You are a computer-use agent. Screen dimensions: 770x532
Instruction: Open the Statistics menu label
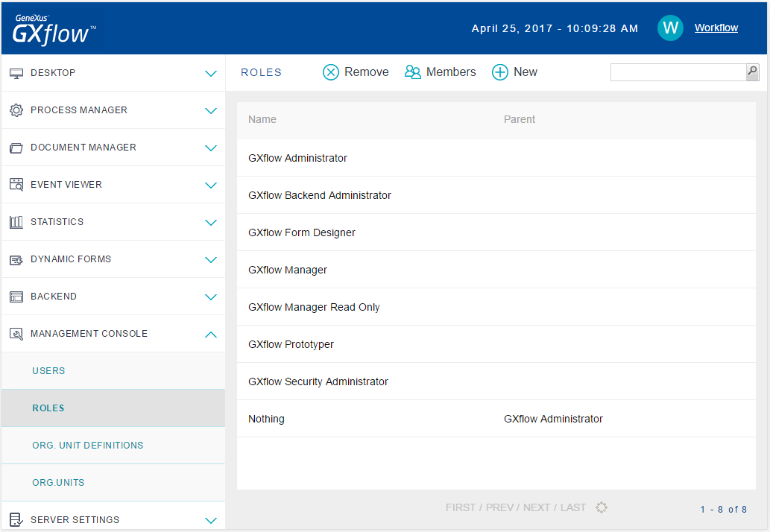click(57, 222)
